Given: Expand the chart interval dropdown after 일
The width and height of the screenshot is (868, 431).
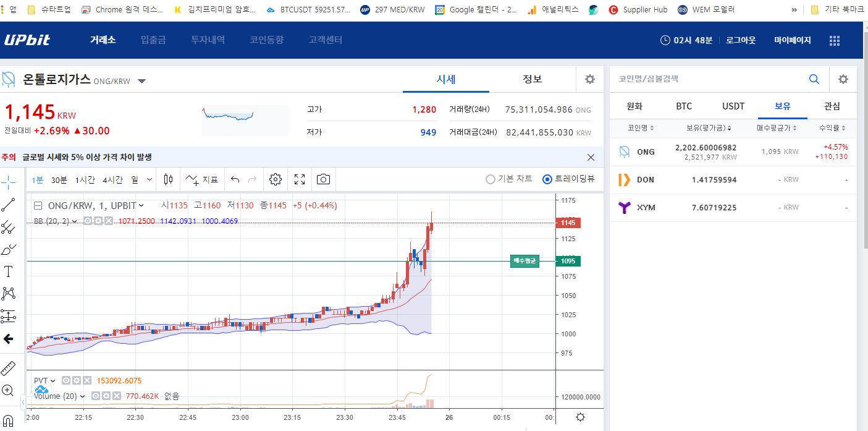Looking at the screenshot, I should [149, 180].
